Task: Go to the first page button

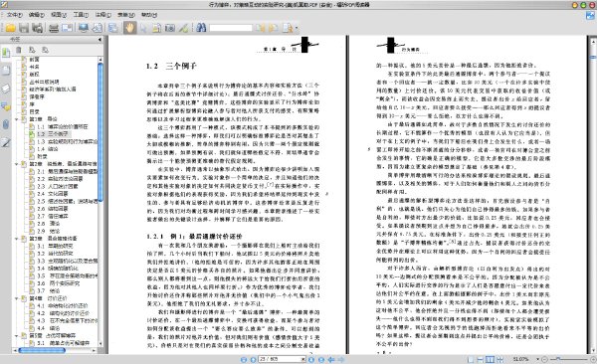Action: coord(244,359)
